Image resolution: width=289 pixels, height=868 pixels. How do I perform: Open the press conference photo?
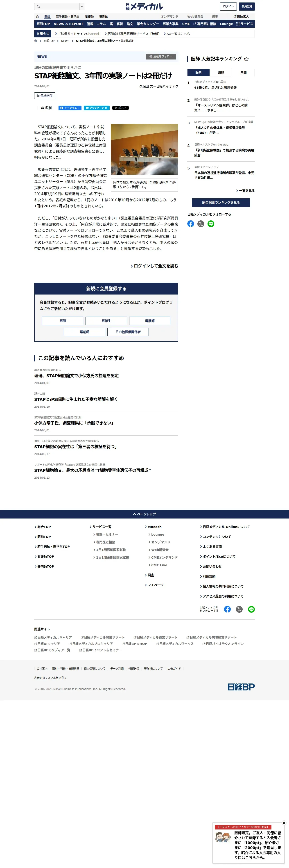[x=144, y=149]
